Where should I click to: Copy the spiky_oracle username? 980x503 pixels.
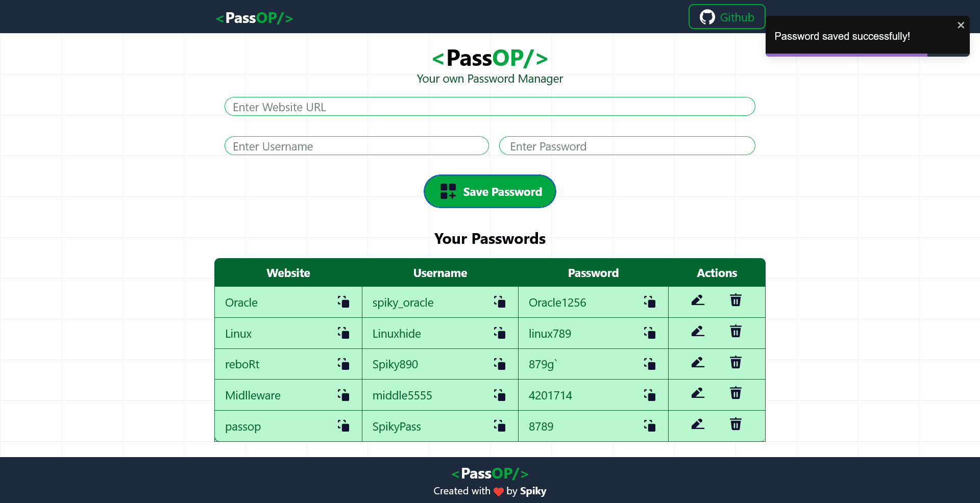click(500, 302)
